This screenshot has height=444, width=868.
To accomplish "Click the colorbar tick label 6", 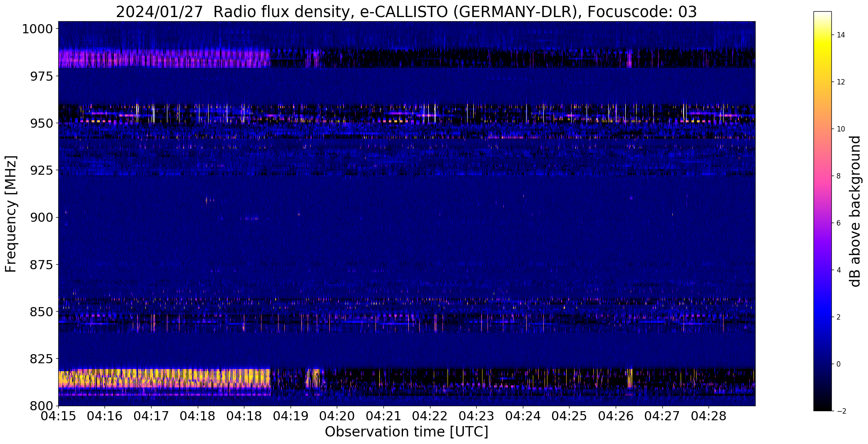I will tap(839, 223).
